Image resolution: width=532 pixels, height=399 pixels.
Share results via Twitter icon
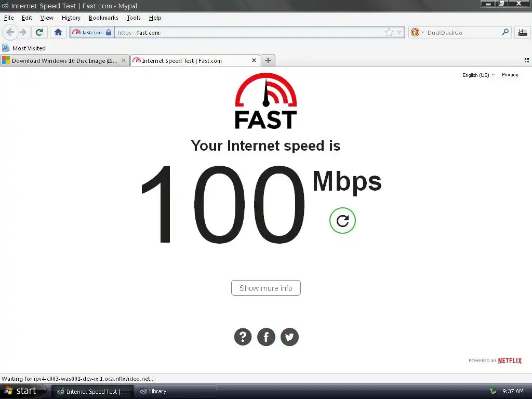[289, 337]
